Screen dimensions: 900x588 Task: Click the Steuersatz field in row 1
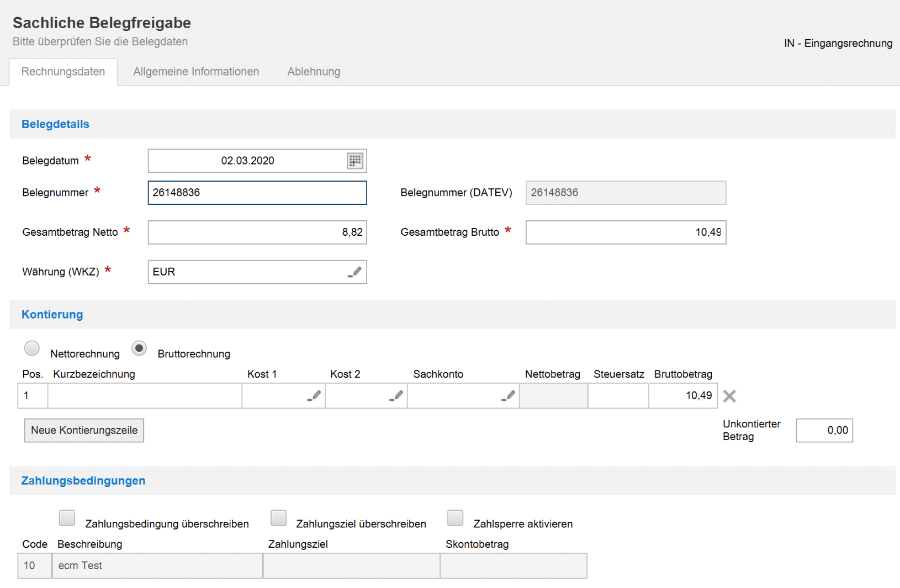coord(618,396)
